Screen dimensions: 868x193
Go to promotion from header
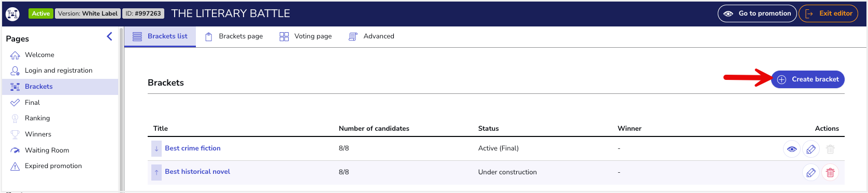coord(757,13)
